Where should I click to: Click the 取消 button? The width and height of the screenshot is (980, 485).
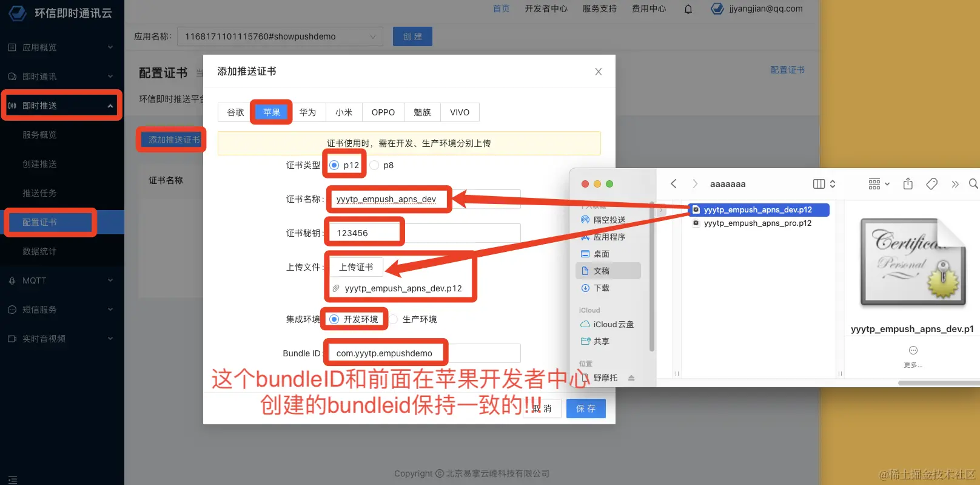542,409
